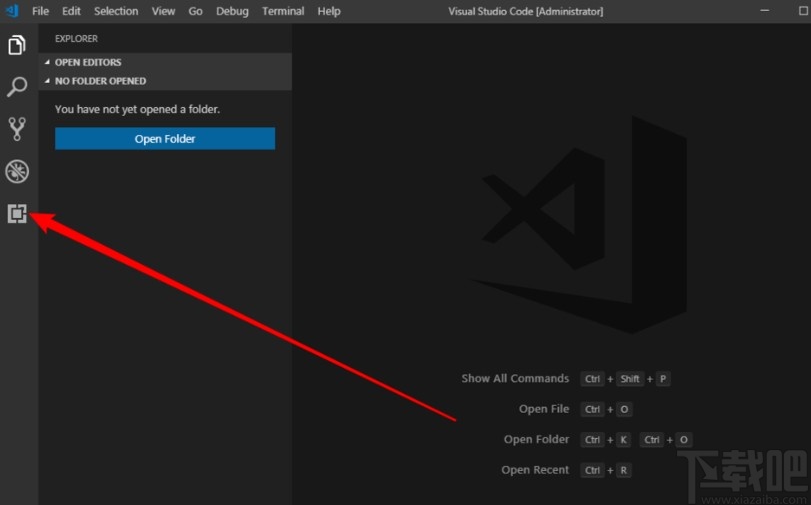Open the Debug view icon
This screenshot has height=505, width=811.
17,171
